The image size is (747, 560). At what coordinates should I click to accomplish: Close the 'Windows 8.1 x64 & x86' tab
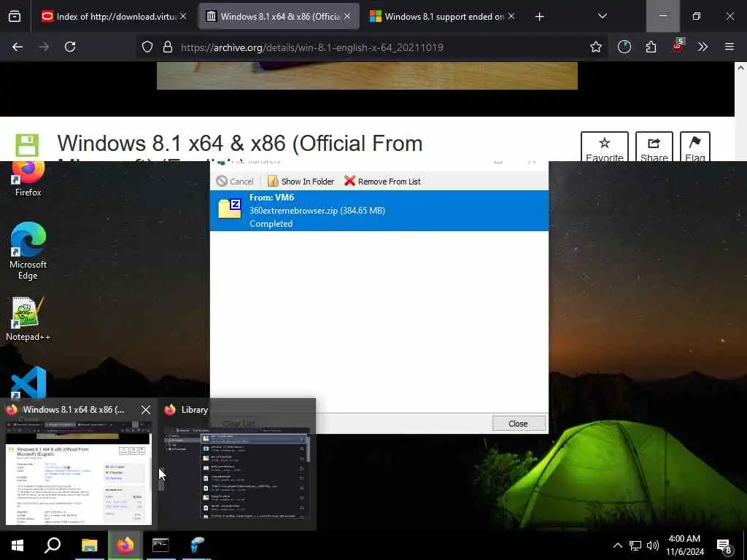point(347,16)
